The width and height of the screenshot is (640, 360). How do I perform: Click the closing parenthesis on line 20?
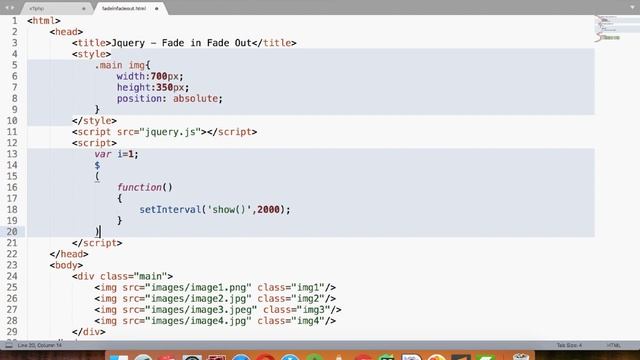[97, 232]
